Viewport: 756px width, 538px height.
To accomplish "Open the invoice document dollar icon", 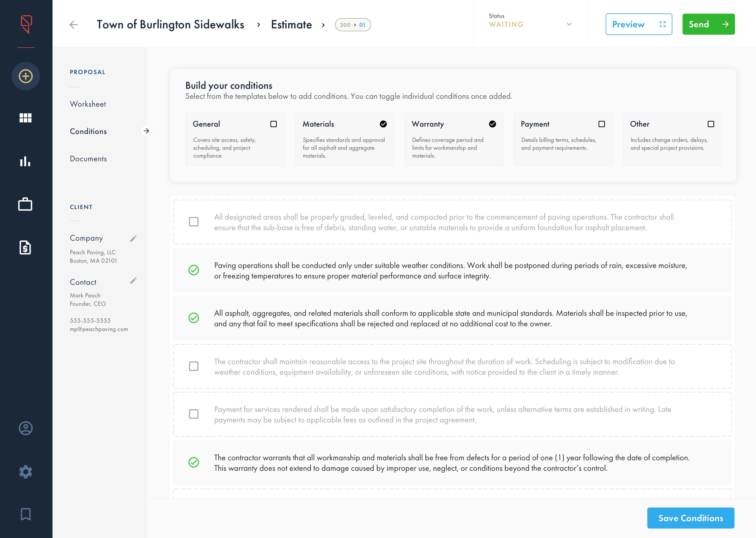I will (x=25, y=247).
